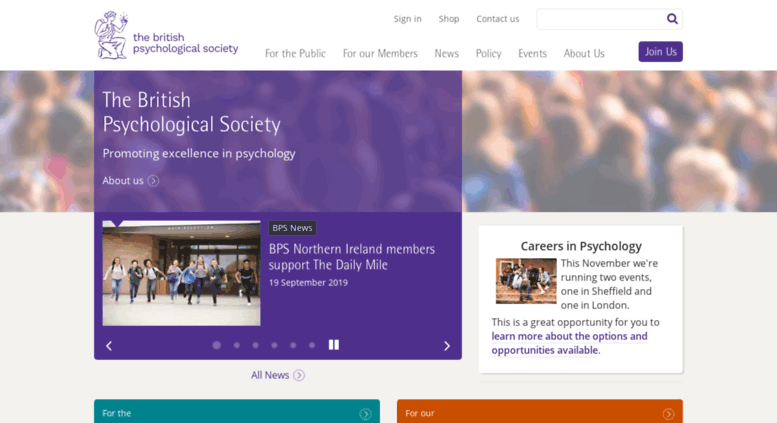Screen dimensions: 777x423
Task: Select the first carousel dot
Action: pyautogui.click(x=217, y=345)
